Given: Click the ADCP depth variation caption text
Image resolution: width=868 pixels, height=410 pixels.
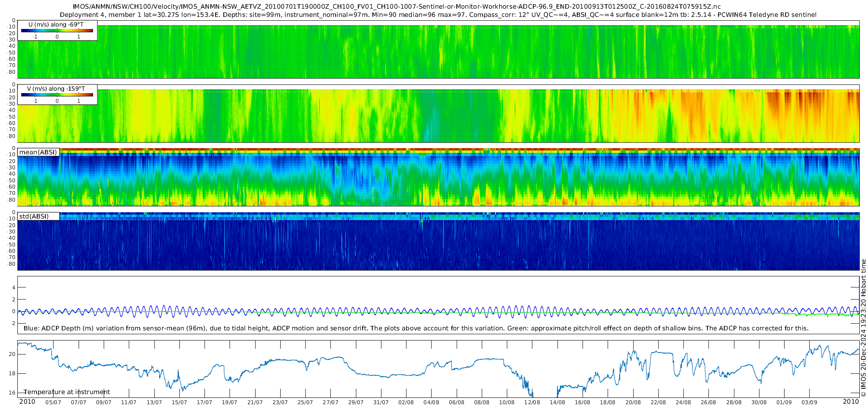Looking at the screenshot, I should click(x=416, y=328).
